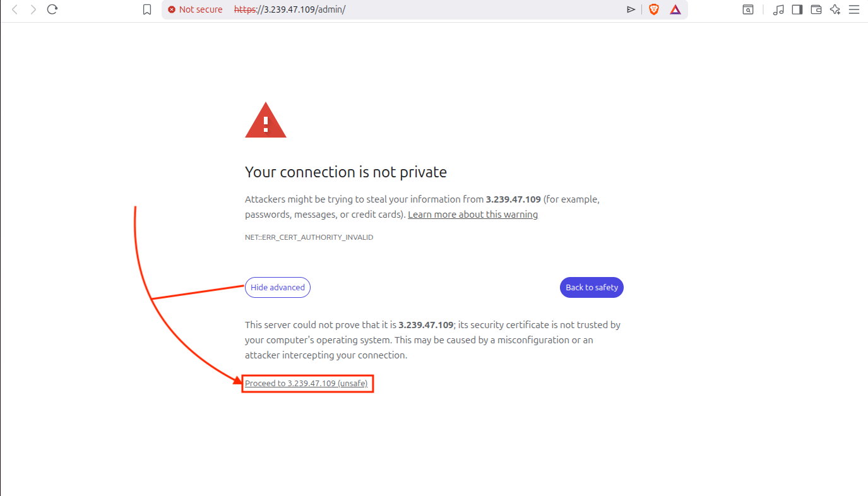
Task: Open the Brave Wallet icon
Action: point(816,9)
